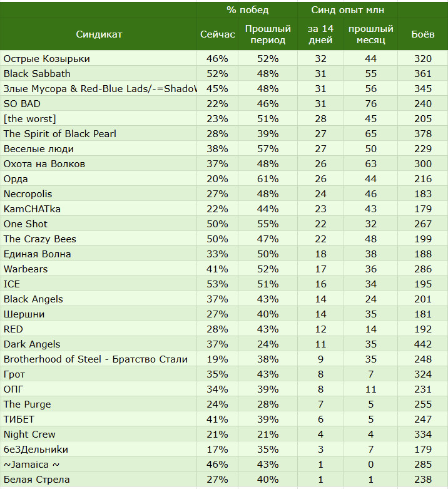Select the Белая Стрела syndicate name
The height and width of the screenshot is (489, 448).
coord(37,480)
